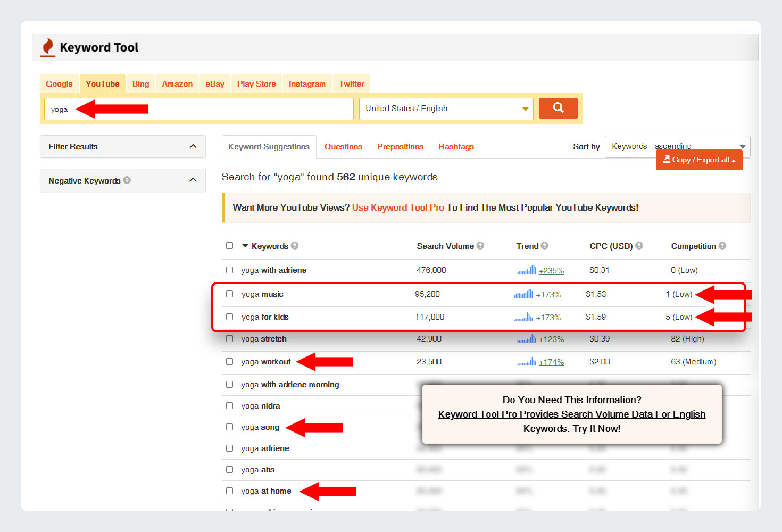Click help icon beside Trend header
Screen dimensions: 782x532
click(545, 246)
